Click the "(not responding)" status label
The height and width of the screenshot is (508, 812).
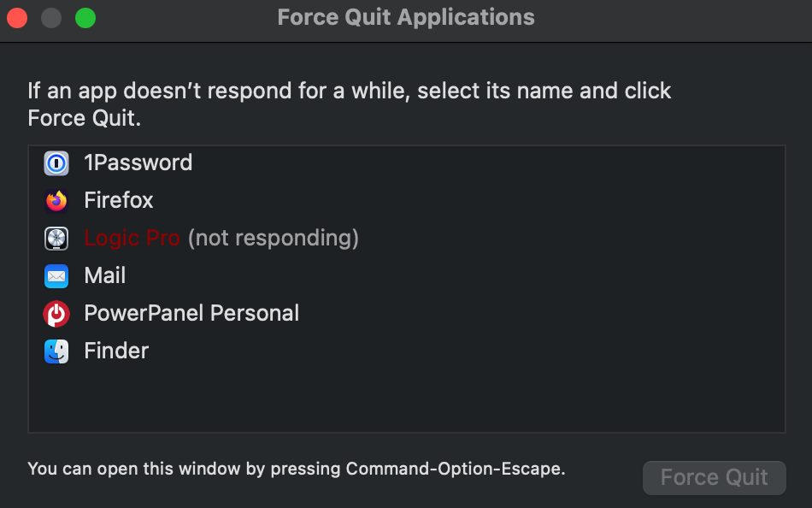point(273,238)
